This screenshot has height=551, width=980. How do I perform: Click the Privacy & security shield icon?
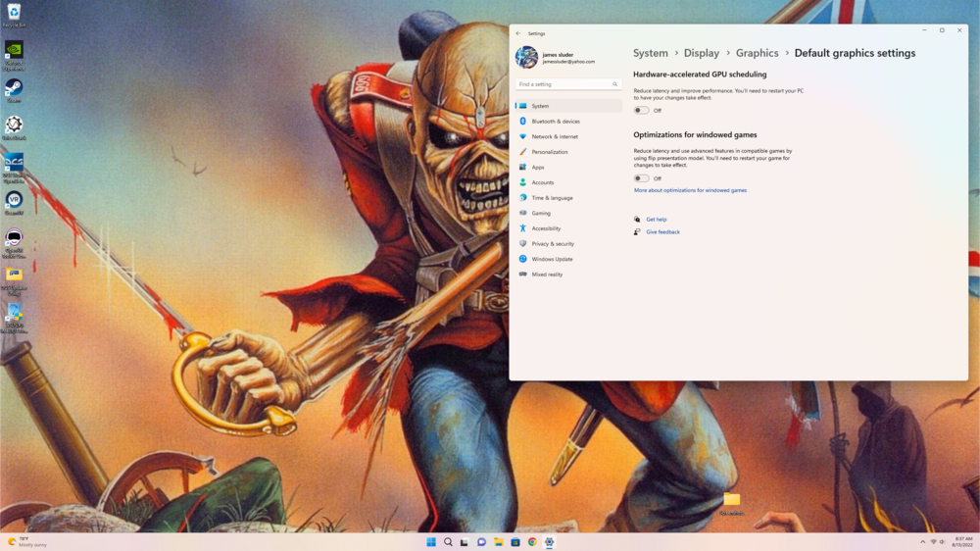click(x=523, y=243)
